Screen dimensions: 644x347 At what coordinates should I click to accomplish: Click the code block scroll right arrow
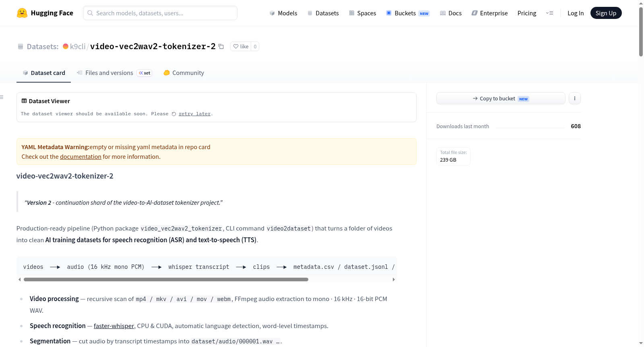coord(394,279)
